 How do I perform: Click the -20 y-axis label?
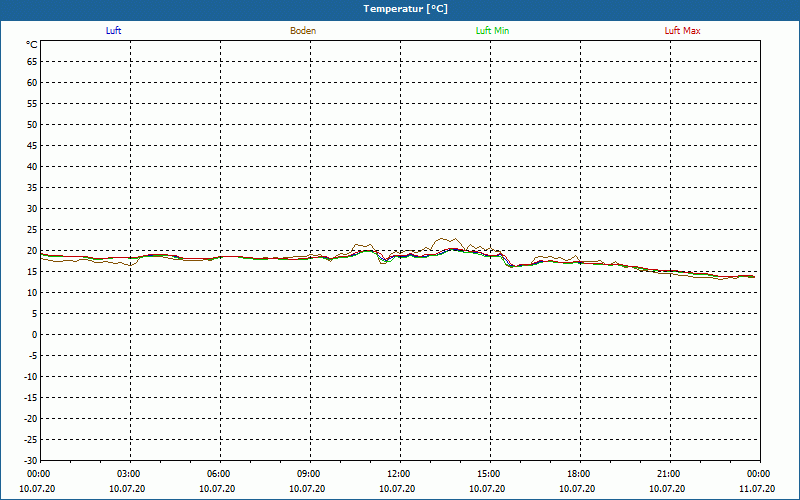pos(31,419)
